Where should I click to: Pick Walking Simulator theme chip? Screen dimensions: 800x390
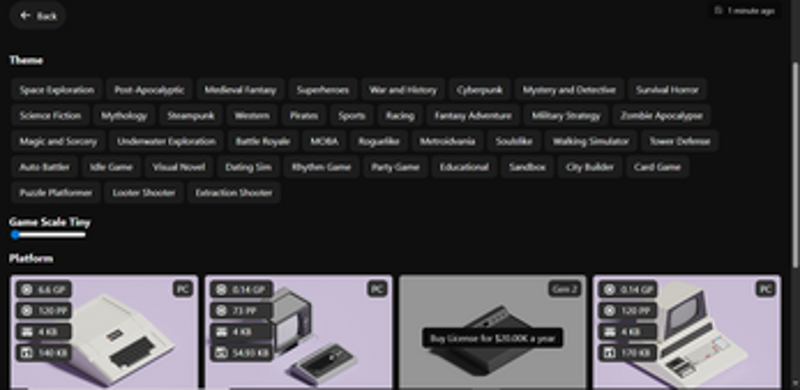point(591,141)
